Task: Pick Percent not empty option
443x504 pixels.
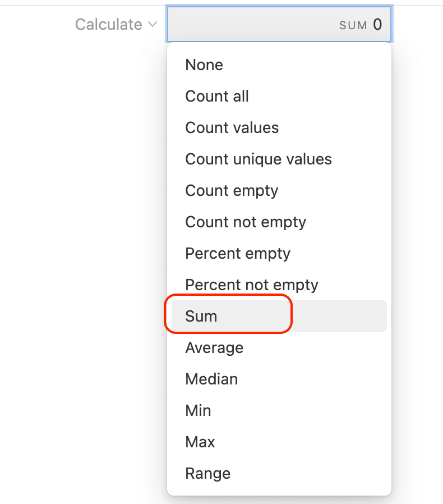Action: 279,285
